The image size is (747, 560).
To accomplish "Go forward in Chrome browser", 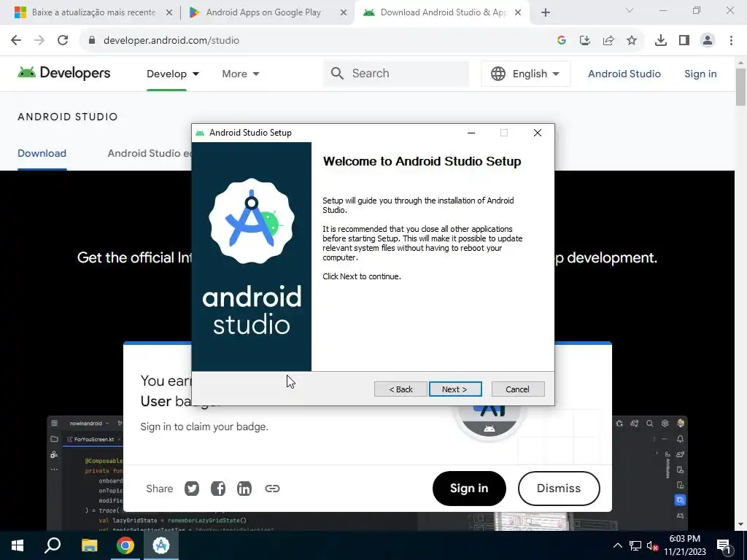I will click(39, 41).
